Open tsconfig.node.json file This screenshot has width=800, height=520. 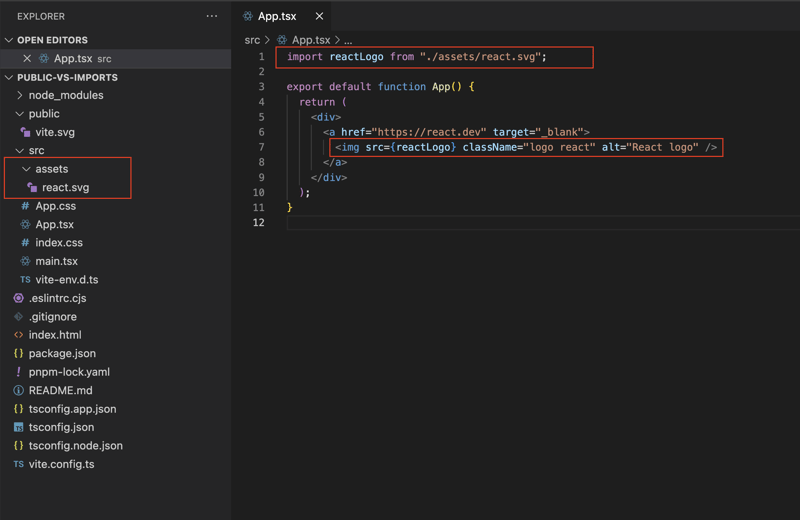point(76,445)
